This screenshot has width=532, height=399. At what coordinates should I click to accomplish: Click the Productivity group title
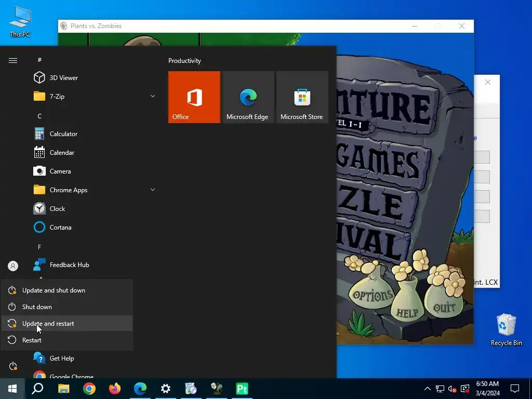(184, 61)
